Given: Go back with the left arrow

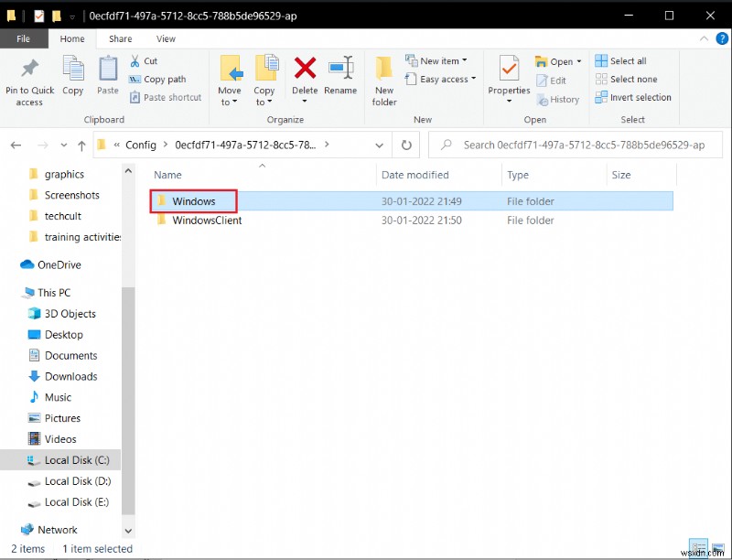Looking at the screenshot, I should (x=16, y=145).
